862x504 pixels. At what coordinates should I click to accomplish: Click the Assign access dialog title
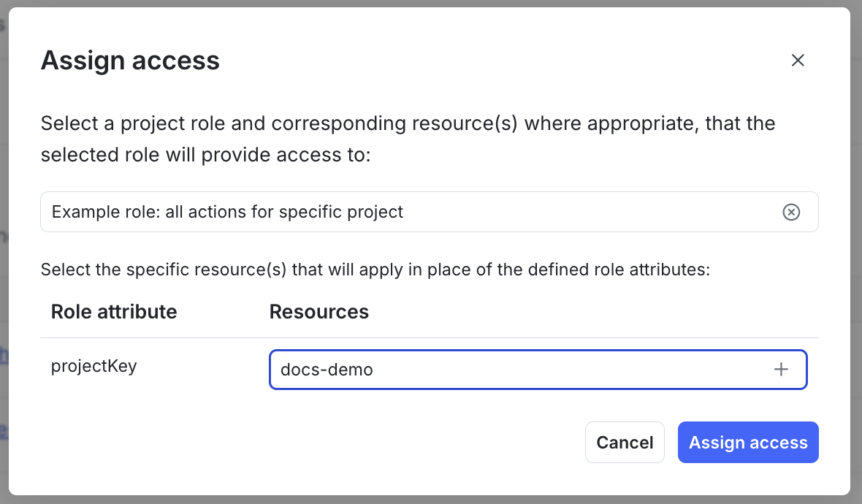click(130, 61)
